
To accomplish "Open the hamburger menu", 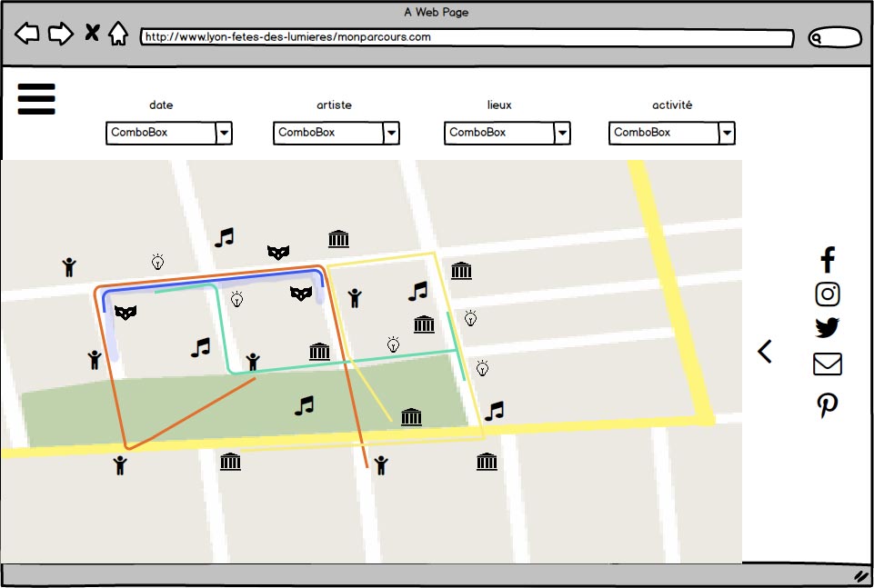I will pyautogui.click(x=36, y=99).
